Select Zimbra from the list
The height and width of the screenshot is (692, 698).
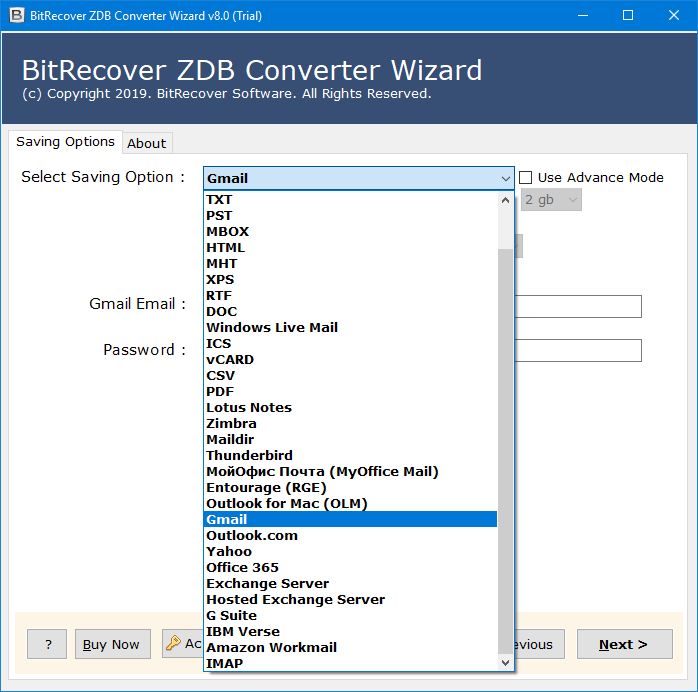tap(350, 424)
